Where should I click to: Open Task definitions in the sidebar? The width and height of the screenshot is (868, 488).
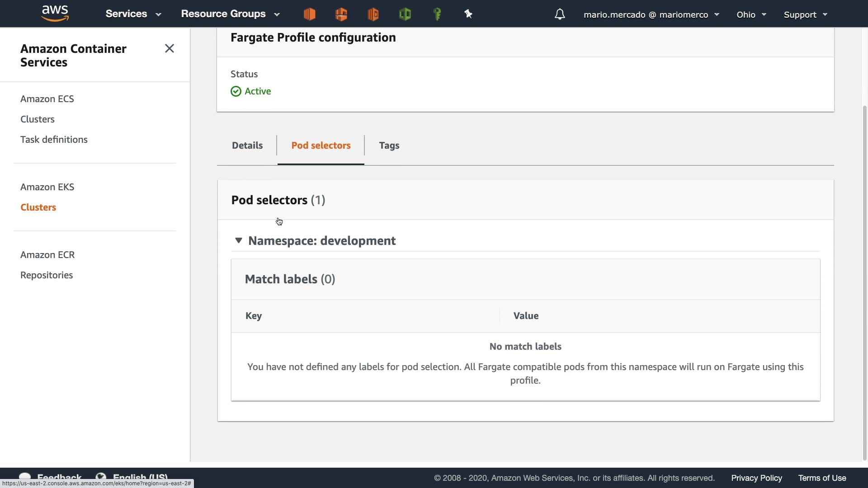pos(54,140)
